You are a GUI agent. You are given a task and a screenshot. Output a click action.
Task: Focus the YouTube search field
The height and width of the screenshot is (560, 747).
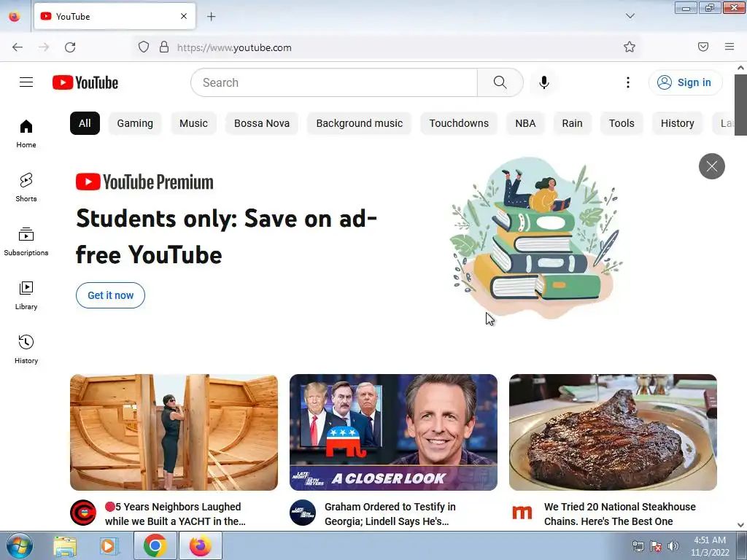coord(333,82)
